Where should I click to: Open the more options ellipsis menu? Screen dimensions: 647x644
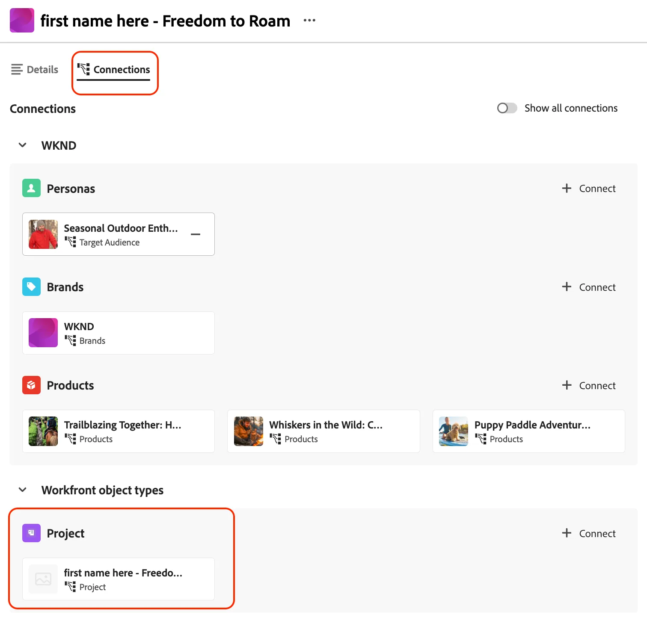pyautogui.click(x=309, y=21)
